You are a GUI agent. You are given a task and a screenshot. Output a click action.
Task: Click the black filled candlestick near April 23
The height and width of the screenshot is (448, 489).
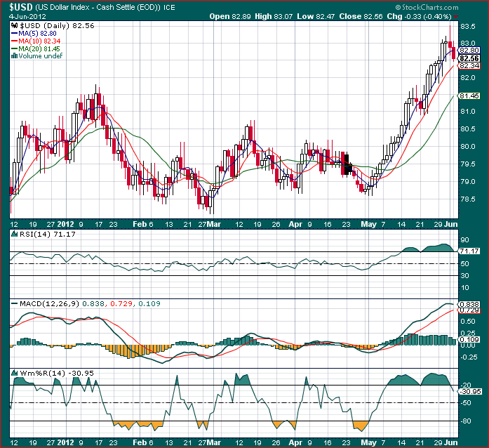click(x=347, y=164)
